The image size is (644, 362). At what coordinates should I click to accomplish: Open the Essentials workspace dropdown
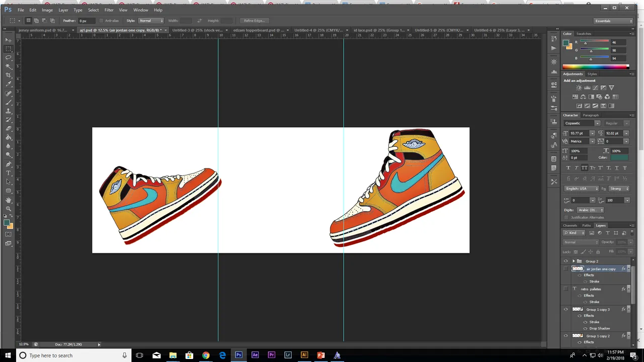[x=613, y=21]
